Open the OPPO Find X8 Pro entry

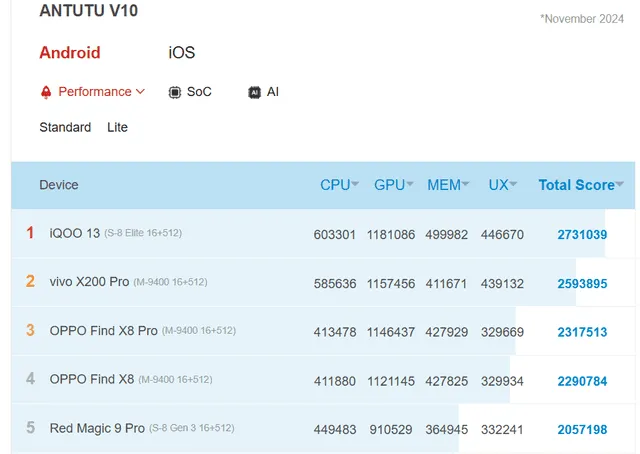click(104, 331)
